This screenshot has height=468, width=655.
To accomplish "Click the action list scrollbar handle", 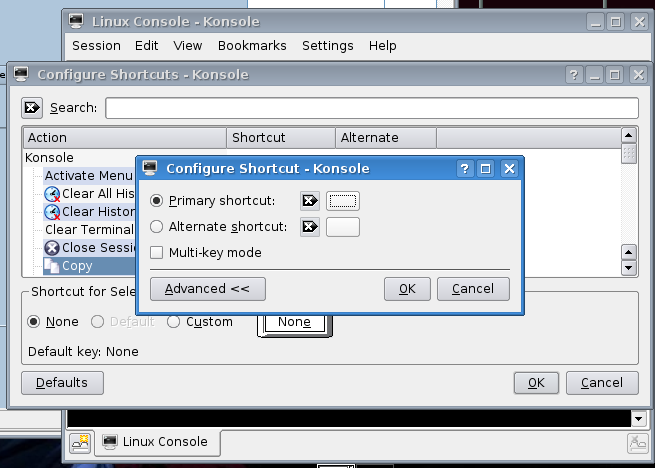I will pyautogui.click(x=629, y=153).
